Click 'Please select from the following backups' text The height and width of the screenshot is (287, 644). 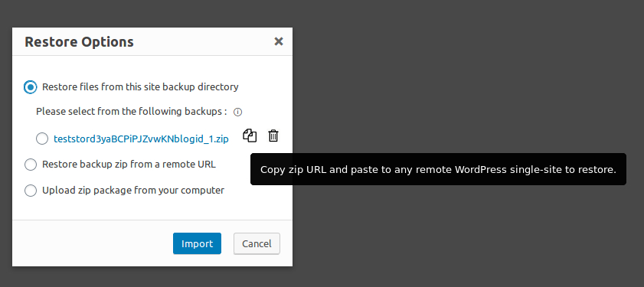[x=132, y=112]
